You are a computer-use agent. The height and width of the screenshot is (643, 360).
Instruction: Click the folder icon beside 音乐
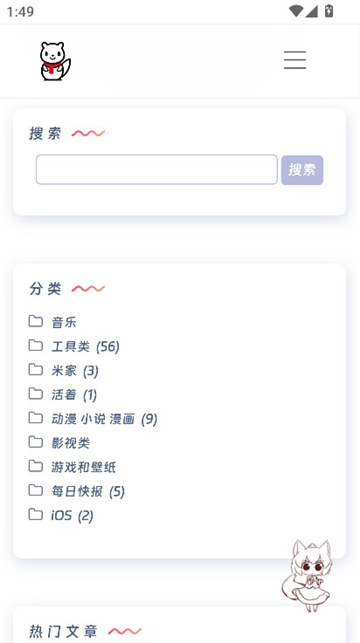pyautogui.click(x=36, y=321)
